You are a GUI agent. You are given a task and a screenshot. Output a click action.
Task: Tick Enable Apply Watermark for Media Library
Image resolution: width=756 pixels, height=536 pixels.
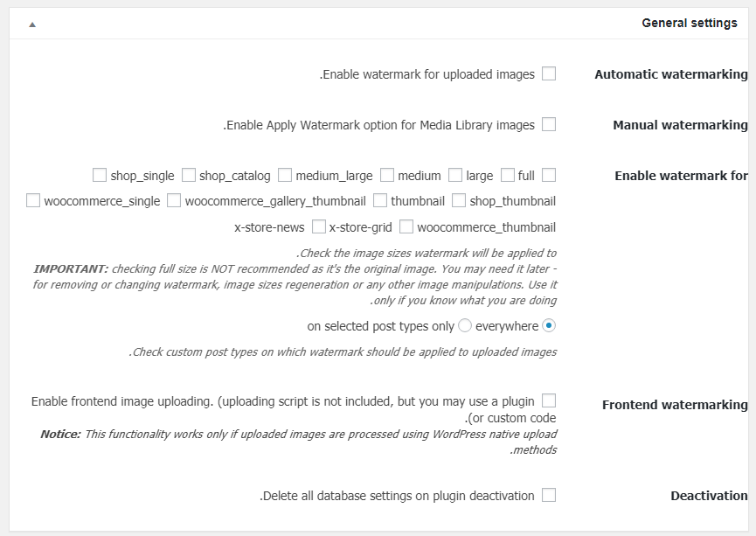click(x=549, y=124)
